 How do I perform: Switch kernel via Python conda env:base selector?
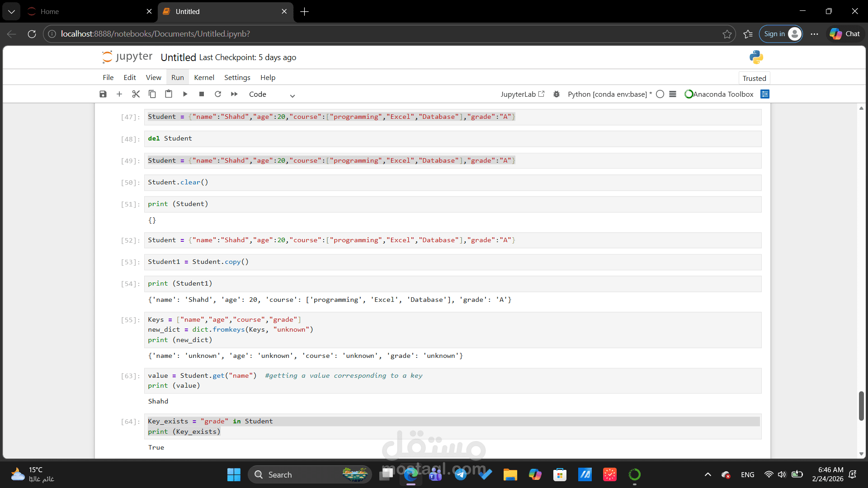[609, 94]
